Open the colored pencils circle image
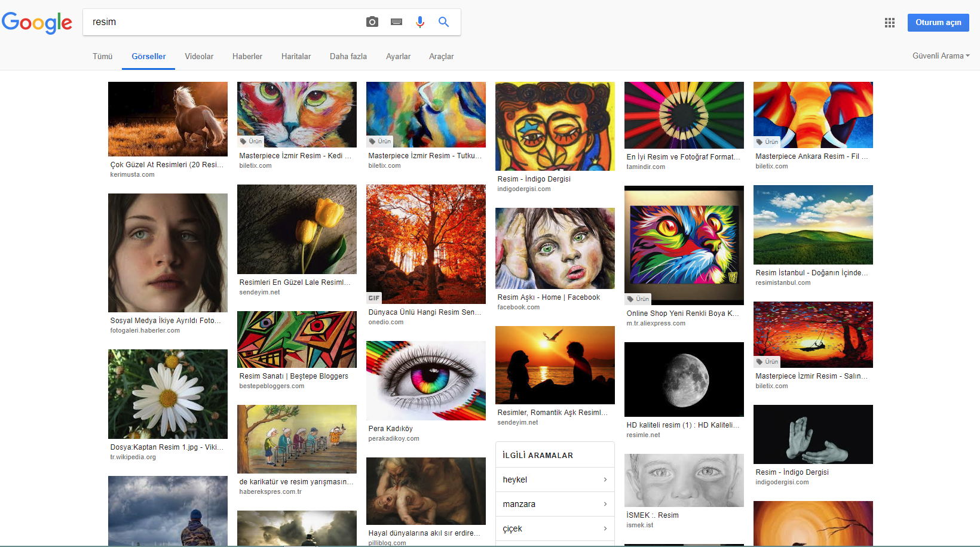 (684, 115)
